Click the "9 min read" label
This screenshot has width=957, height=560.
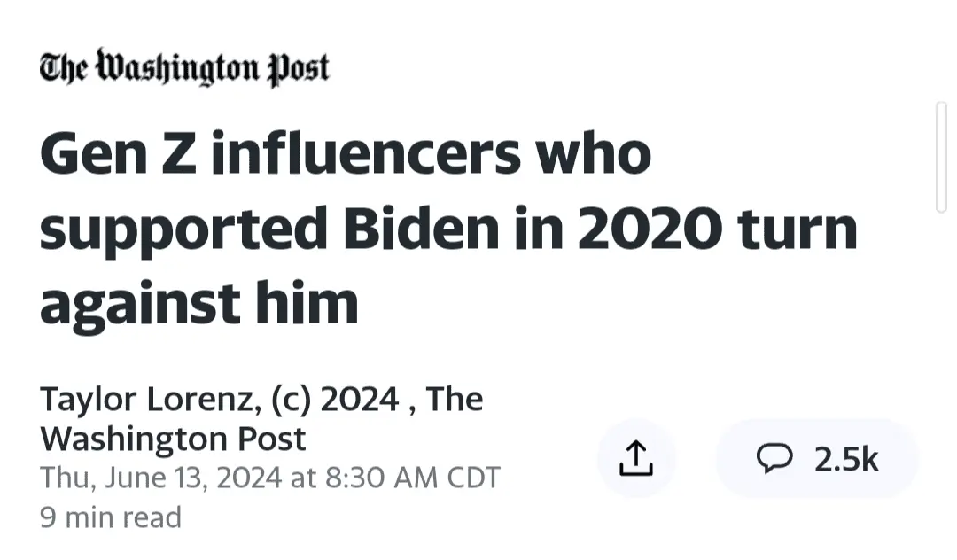pos(111,517)
